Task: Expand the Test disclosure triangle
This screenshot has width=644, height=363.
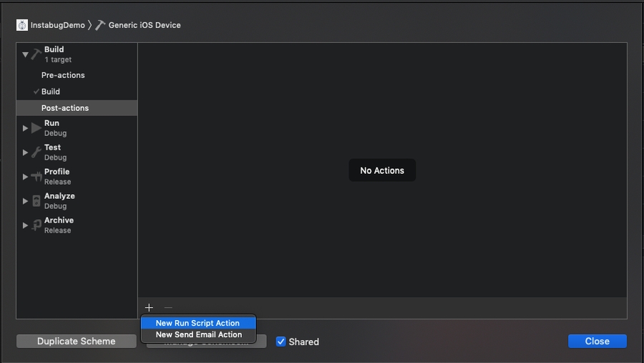Action: [x=25, y=153]
